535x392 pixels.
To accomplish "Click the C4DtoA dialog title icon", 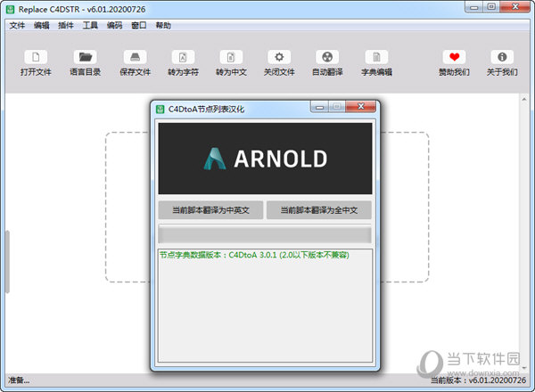I will (x=160, y=109).
